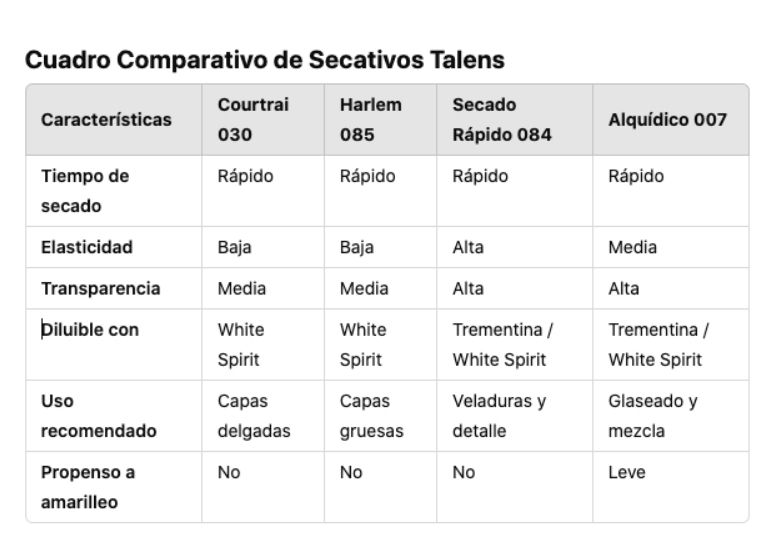The width and height of the screenshot is (780, 560).
Task: Click the Elasticidad row label
Action: click(87, 247)
